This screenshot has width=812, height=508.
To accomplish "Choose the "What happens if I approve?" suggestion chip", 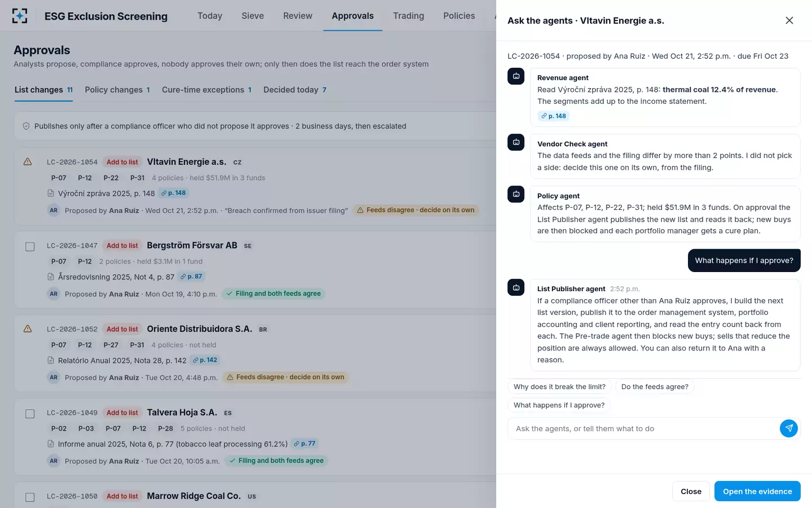I will [x=559, y=405].
